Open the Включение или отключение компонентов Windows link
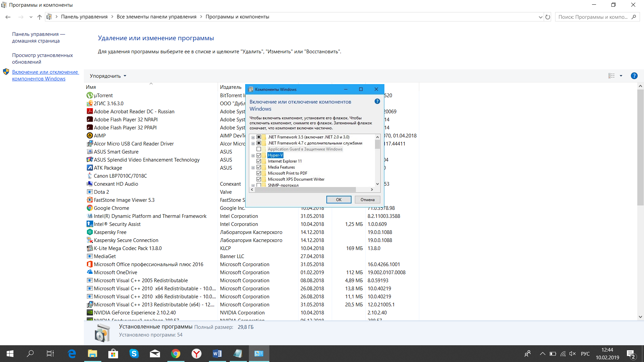644x362 pixels. [x=45, y=75]
